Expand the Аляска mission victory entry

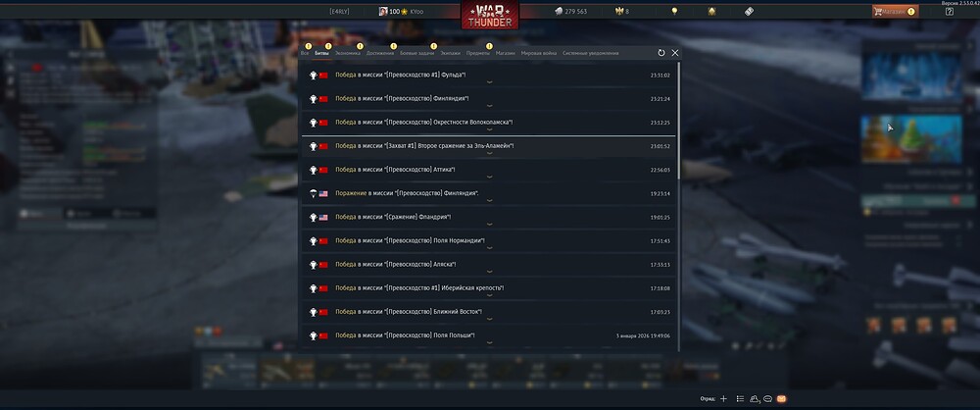click(x=488, y=266)
